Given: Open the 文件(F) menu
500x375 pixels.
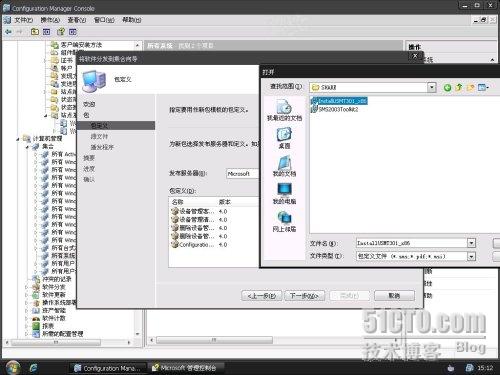Looking at the screenshot, I should [x=23, y=20].
